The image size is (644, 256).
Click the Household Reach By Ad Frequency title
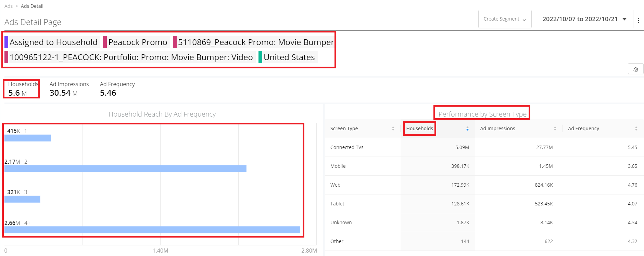coord(162,114)
